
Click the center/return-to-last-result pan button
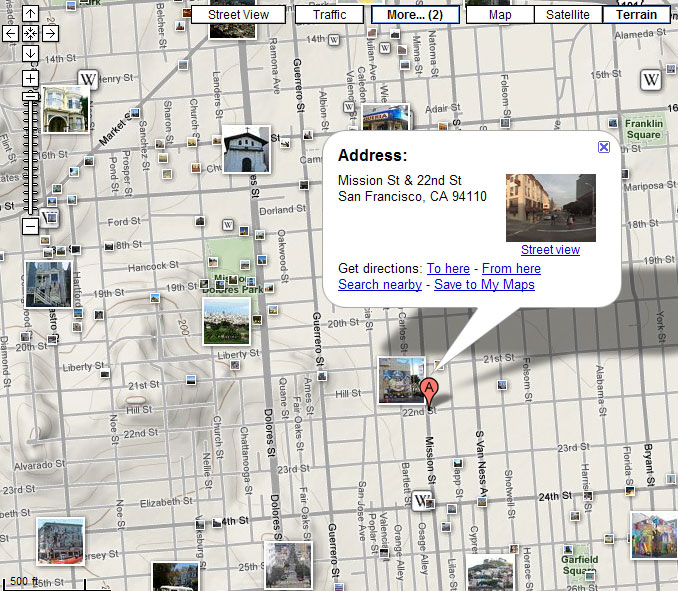30,33
